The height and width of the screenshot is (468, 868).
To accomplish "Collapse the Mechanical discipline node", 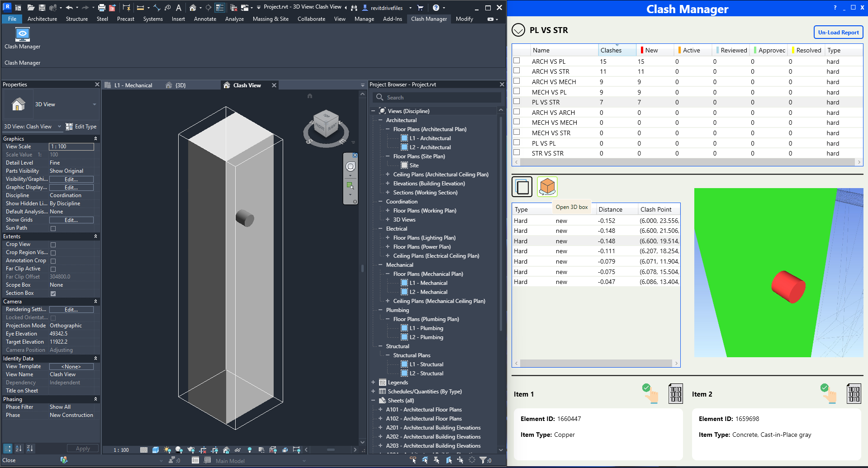I will point(380,265).
